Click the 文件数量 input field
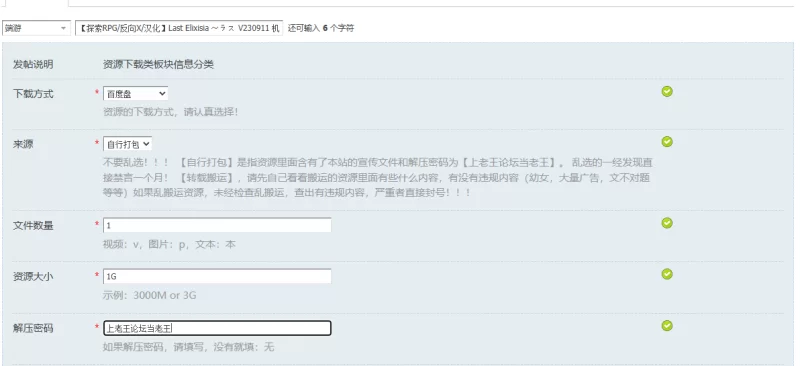800x366 pixels. pyautogui.click(x=217, y=225)
